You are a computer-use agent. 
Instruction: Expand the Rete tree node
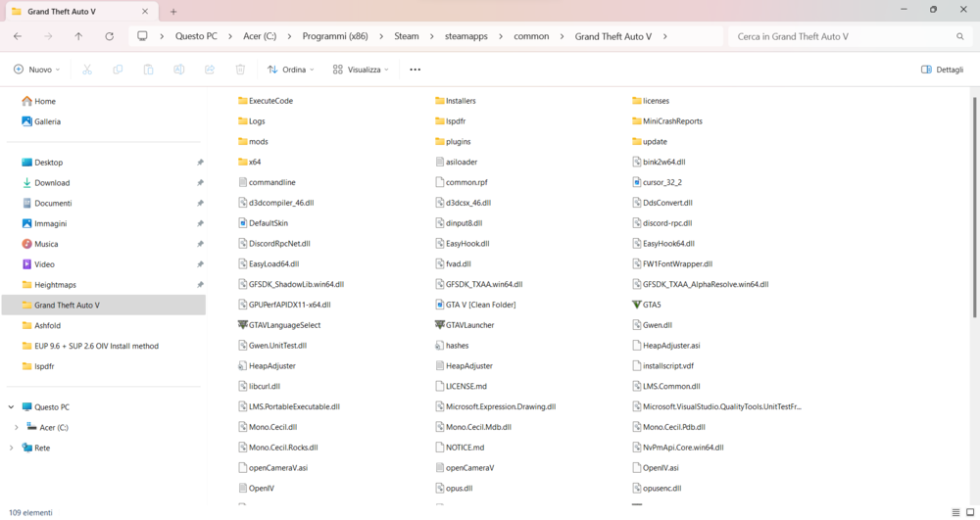coord(11,448)
